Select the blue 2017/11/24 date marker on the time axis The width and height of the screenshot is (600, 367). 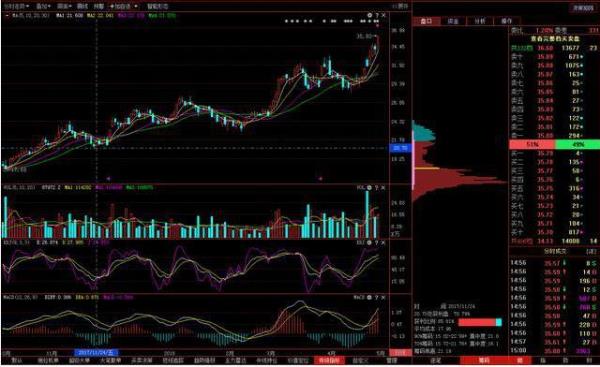96,352
